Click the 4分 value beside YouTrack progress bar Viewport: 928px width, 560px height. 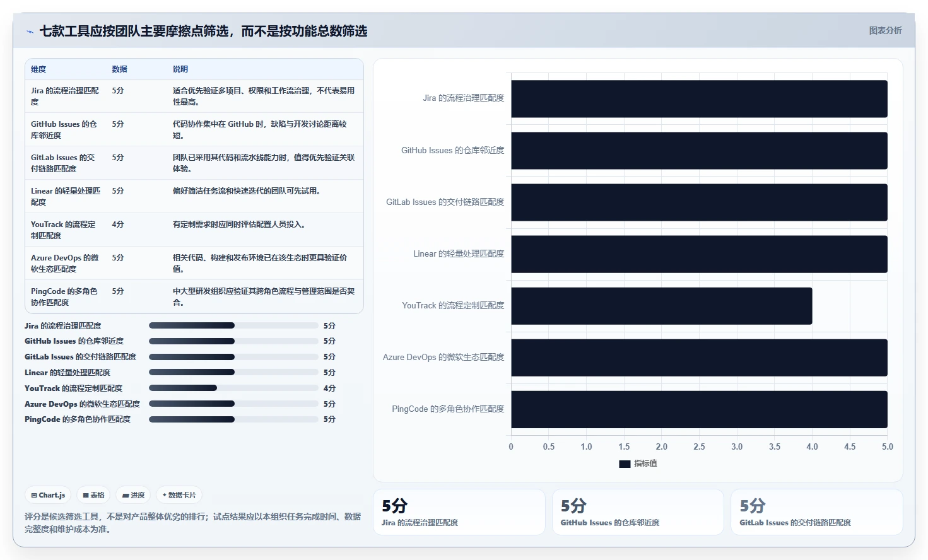tap(329, 388)
